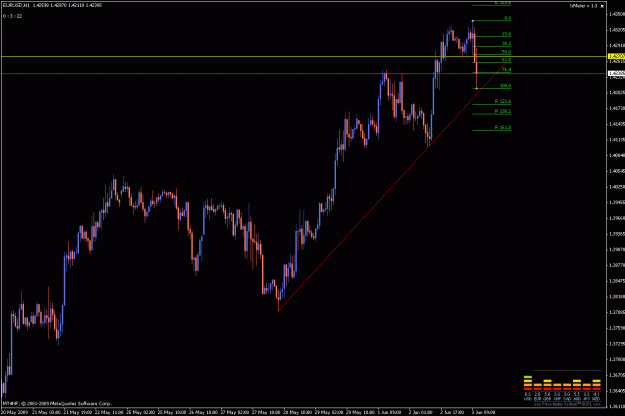This screenshot has width=625, height=416.
Task: Select the yellow horizontal line
Action: coord(303,57)
